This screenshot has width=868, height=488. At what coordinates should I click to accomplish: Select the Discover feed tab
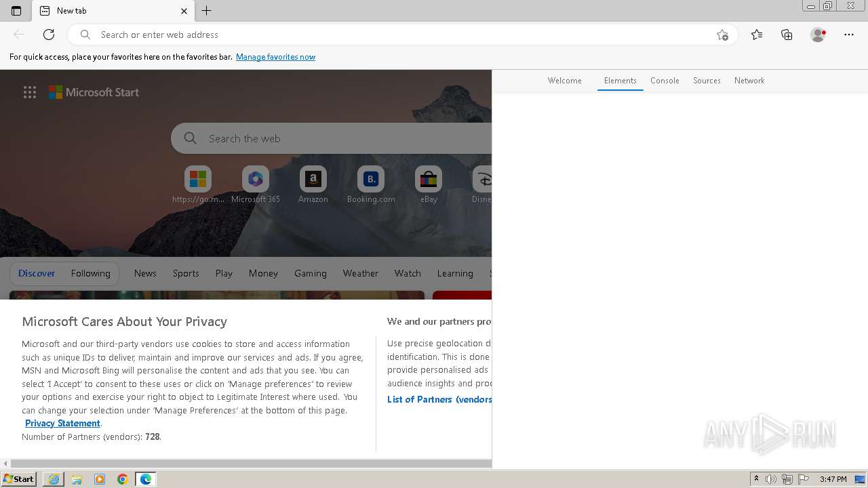pos(37,273)
